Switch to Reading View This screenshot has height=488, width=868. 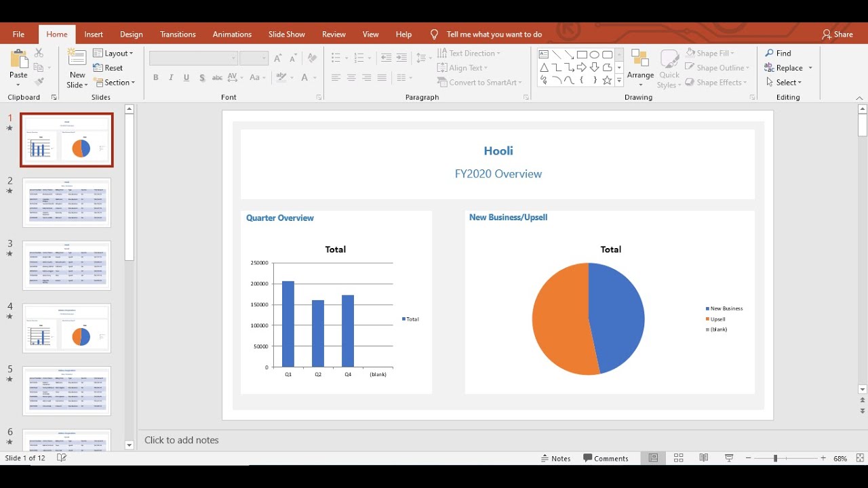pos(704,458)
